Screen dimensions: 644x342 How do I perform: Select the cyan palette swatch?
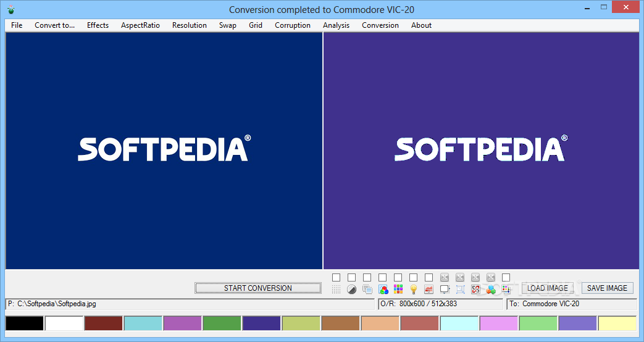(x=143, y=323)
